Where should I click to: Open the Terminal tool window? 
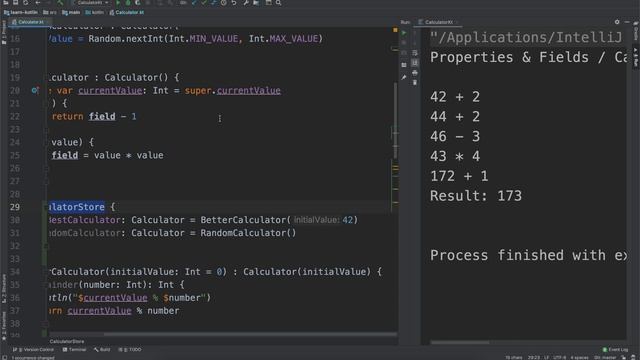pos(74,349)
